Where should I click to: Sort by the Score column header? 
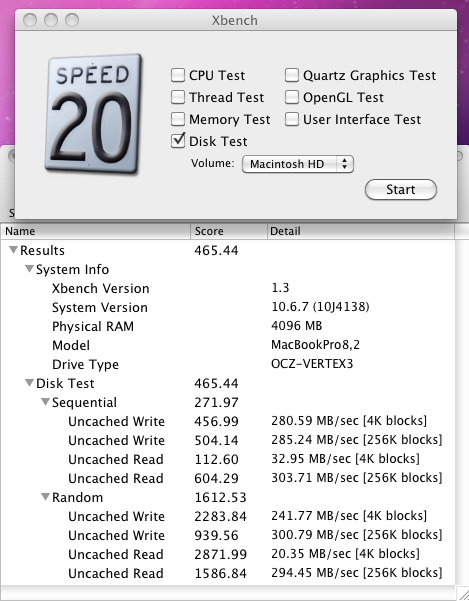pyautogui.click(x=229, y=231)
